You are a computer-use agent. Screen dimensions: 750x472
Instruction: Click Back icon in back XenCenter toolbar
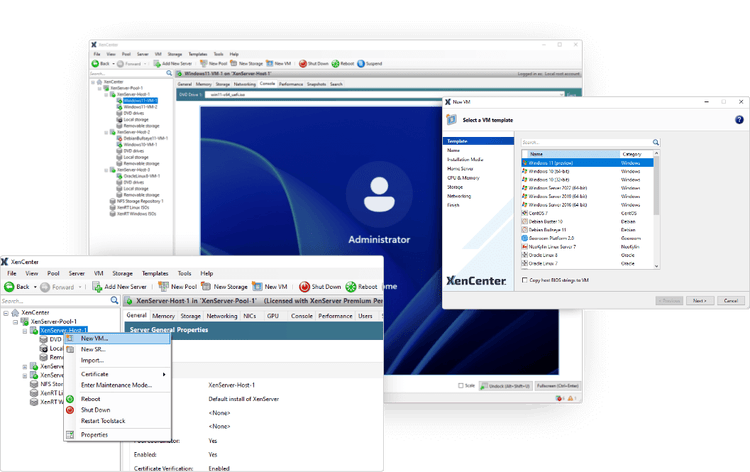pos(95,64)
